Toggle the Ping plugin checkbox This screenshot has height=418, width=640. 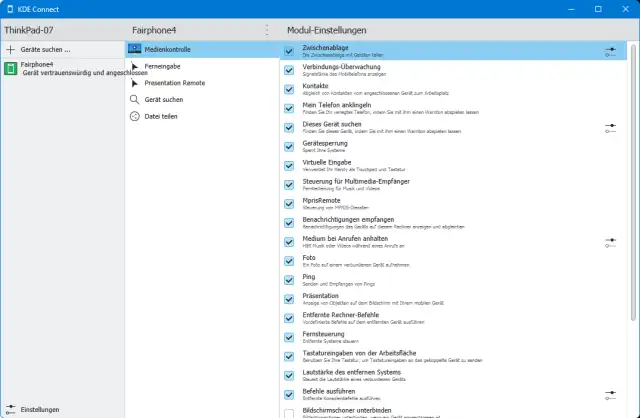289,280
